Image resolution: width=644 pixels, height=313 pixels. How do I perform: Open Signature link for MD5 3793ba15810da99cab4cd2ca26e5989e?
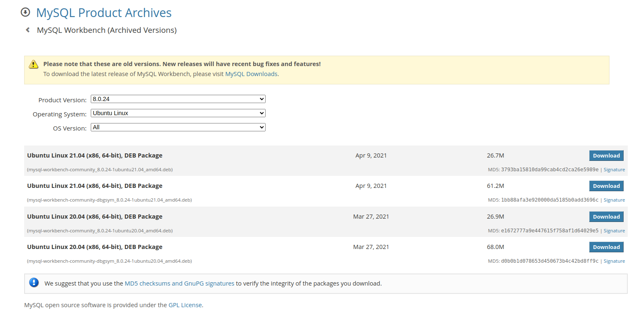[614, 170]
